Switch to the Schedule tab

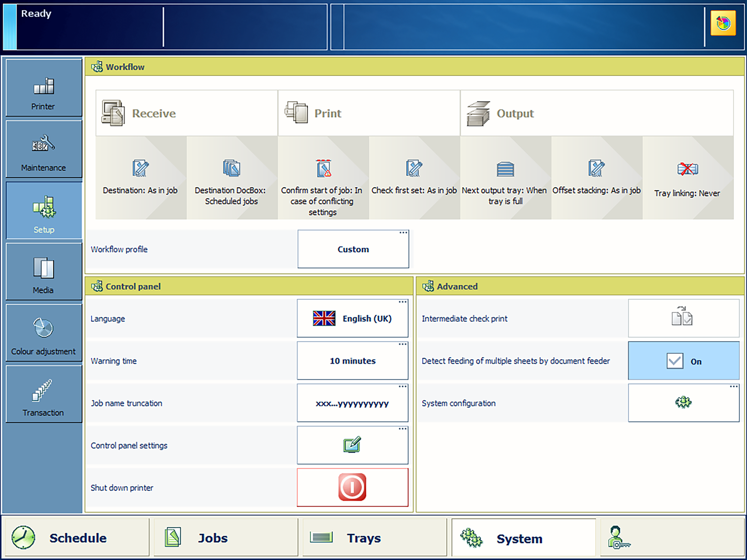77,538
